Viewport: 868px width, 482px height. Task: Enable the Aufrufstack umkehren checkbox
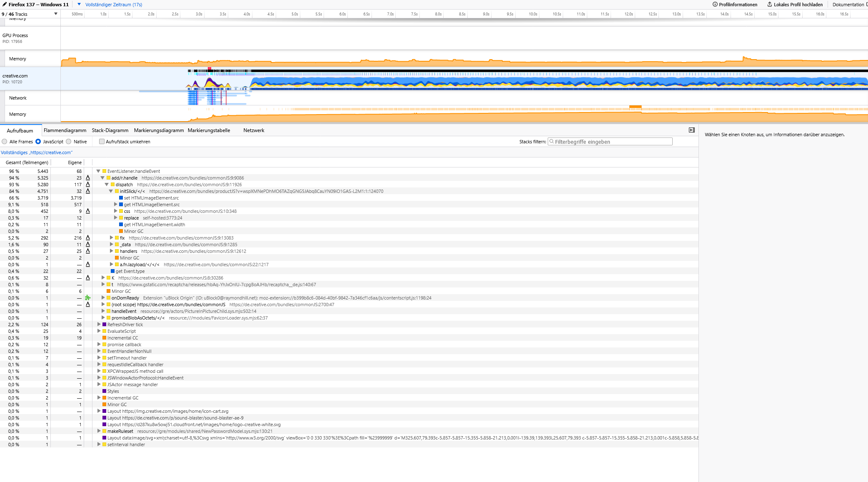click(102, 142)
